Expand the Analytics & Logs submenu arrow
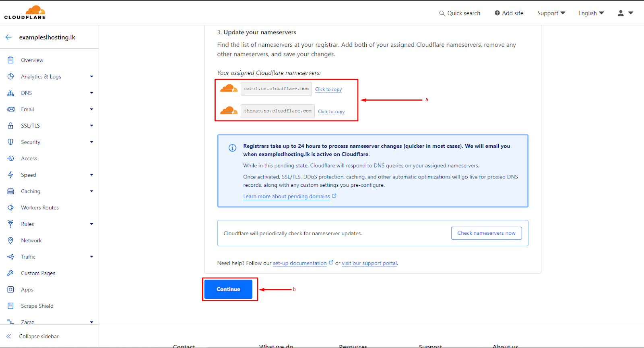 click(x=92, y=77)
